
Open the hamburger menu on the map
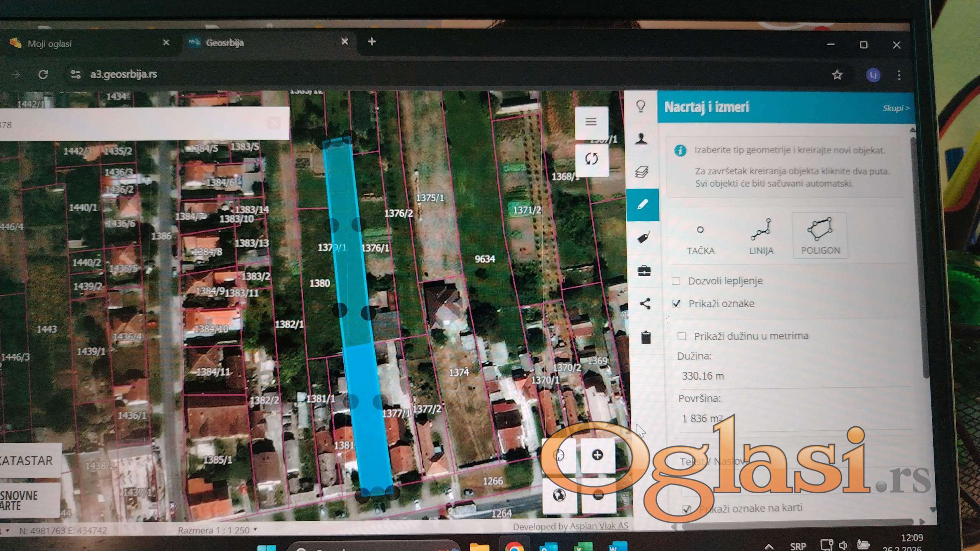pyautogui.click(x=591, y=122)
